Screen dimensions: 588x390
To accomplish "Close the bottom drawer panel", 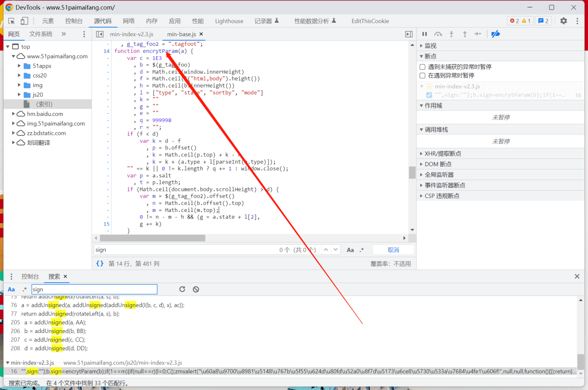I will 577,276.
